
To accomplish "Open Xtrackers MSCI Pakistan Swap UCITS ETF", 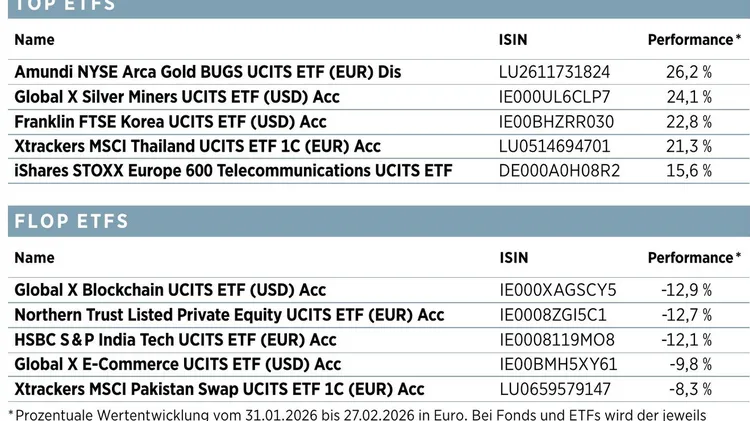I will [219, 389].
